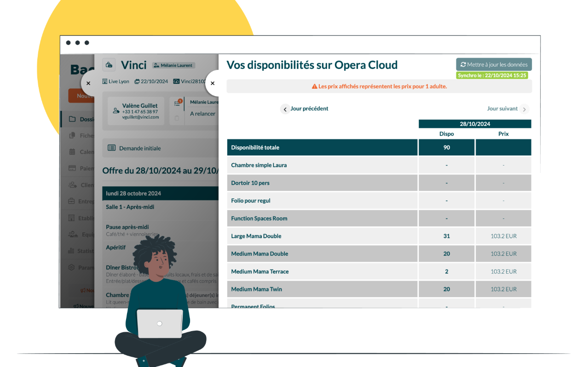The image size is (588, 367).
Task: Click Apéritif offer line
Action: click(115, 247)
